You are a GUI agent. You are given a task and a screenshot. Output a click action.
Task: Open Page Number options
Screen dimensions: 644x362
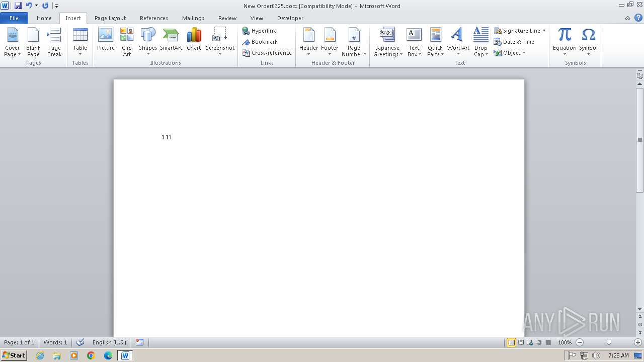(x=354, y=42)
